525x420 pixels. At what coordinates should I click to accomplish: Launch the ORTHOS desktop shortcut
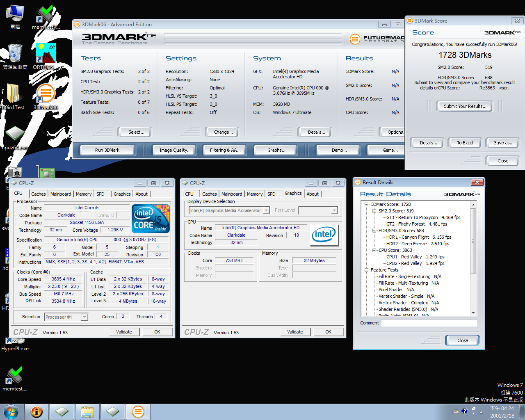[x=46, y=57]
